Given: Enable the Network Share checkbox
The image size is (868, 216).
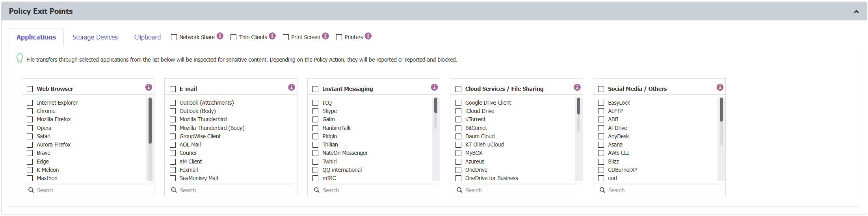Looking at the screenshot, I should pos(174,37).
